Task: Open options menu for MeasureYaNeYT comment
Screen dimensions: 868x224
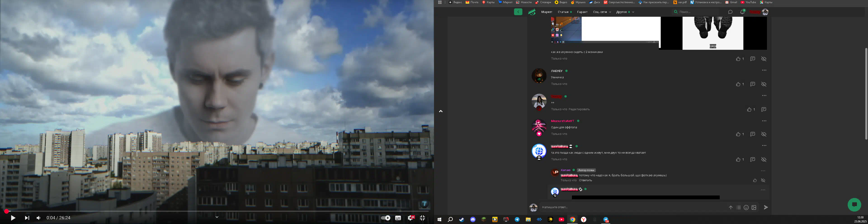Action: (764, 121)
